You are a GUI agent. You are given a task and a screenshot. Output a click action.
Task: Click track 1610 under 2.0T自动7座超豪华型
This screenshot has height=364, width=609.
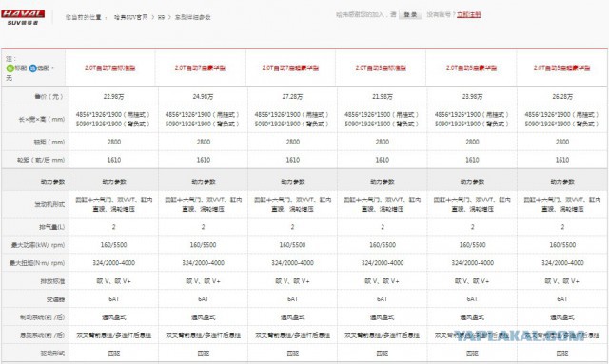tap(292, 160)
